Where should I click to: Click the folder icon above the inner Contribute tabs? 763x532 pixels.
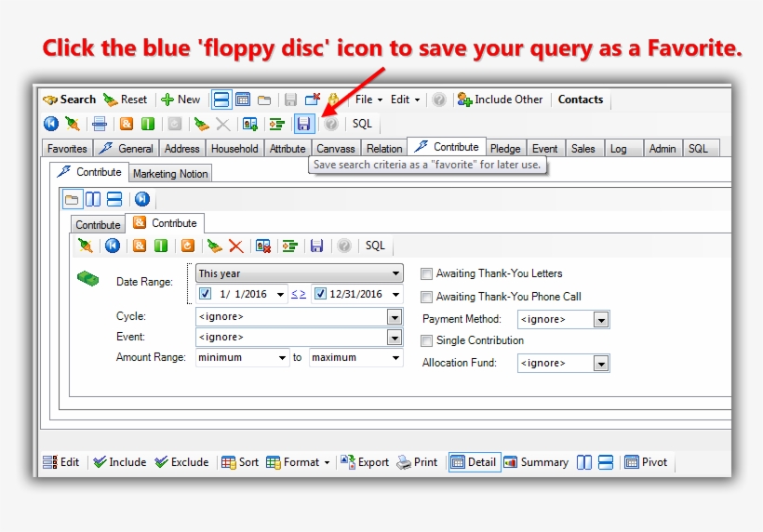tap(72, 199)
